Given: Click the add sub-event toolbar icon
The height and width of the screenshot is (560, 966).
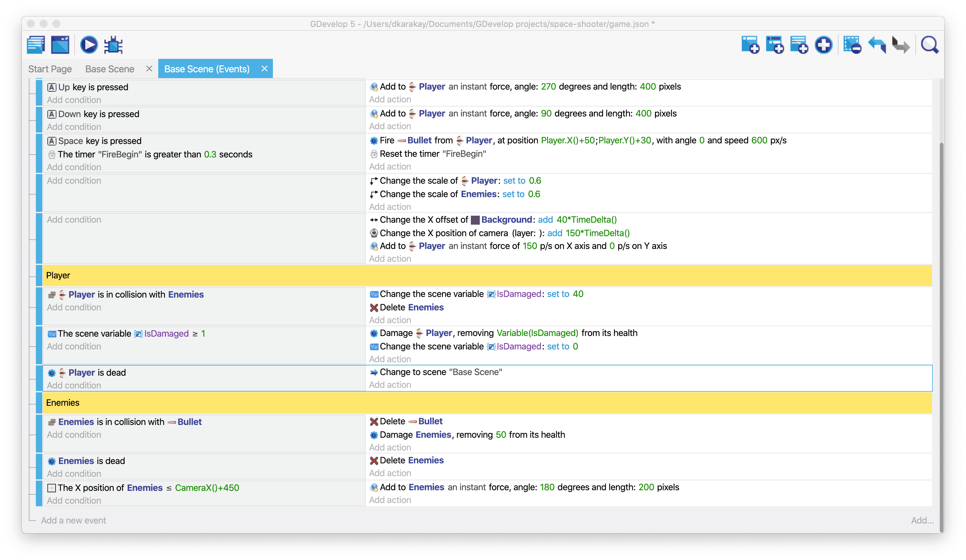Looking at the screenshot, I should [774, 45].
